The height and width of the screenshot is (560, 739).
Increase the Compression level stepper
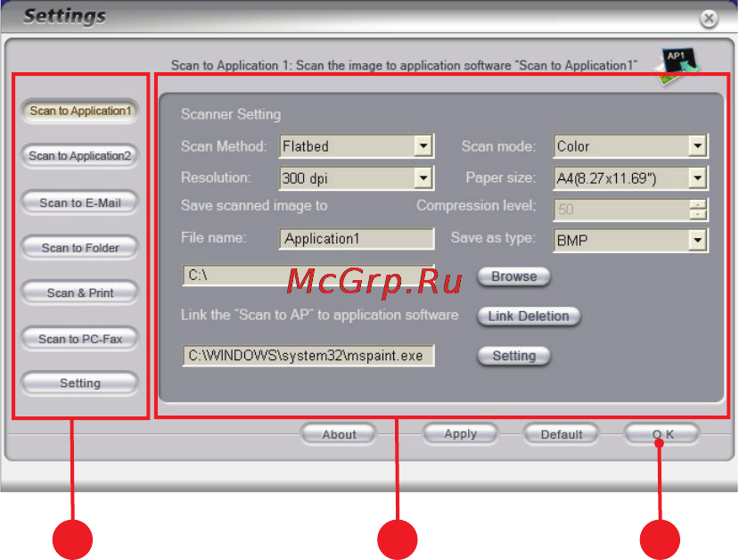[698, 204]
